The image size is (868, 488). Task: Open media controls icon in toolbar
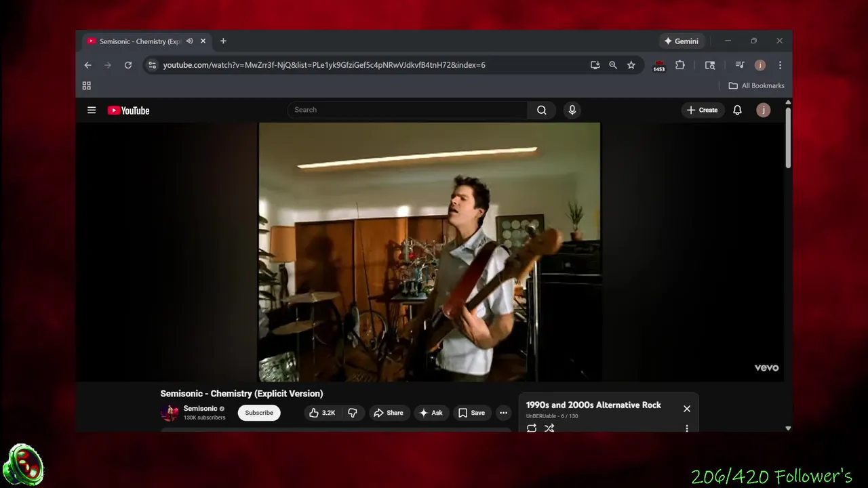(740, 65)
